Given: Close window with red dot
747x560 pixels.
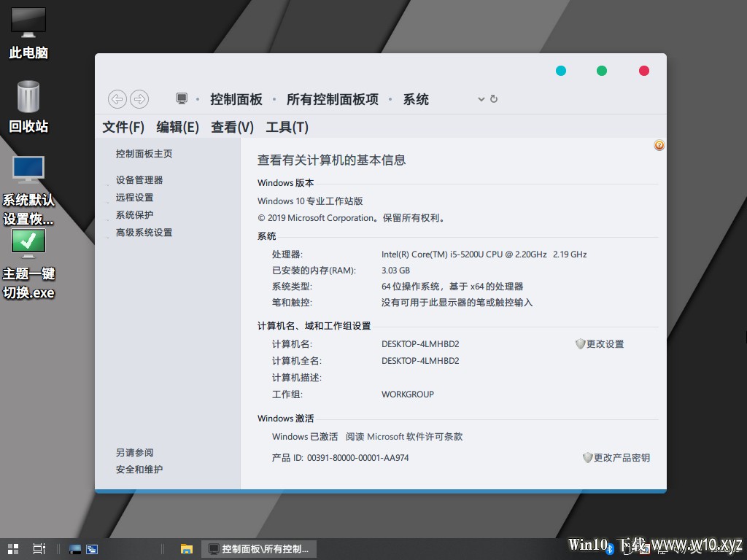Looking at the screenshot, I should point(644,71).
